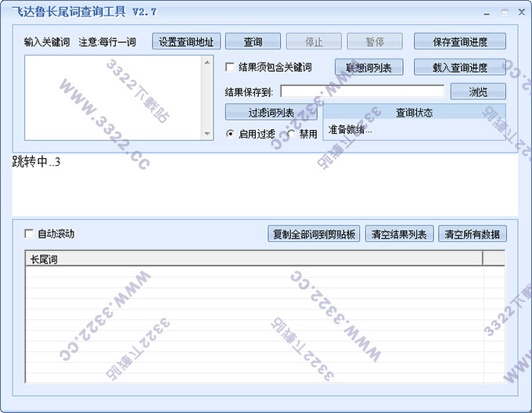Click the keyword box scroll-up arrow
The image size is (532, 413).
coord(207,62)
